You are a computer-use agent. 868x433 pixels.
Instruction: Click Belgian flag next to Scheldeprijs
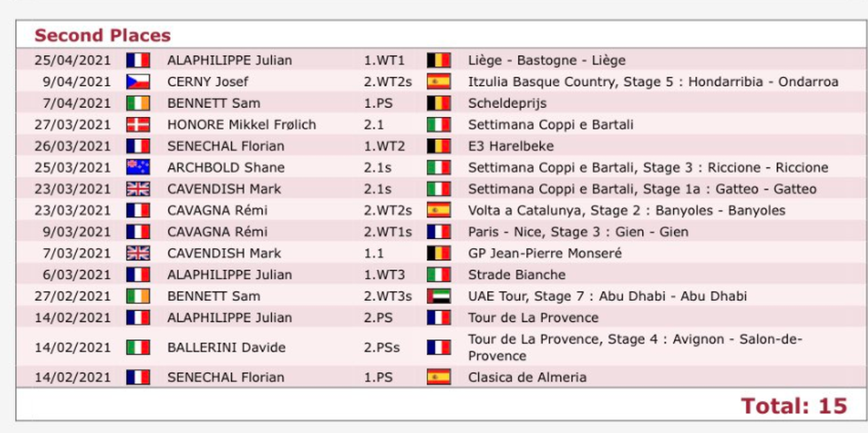(438, 104)
